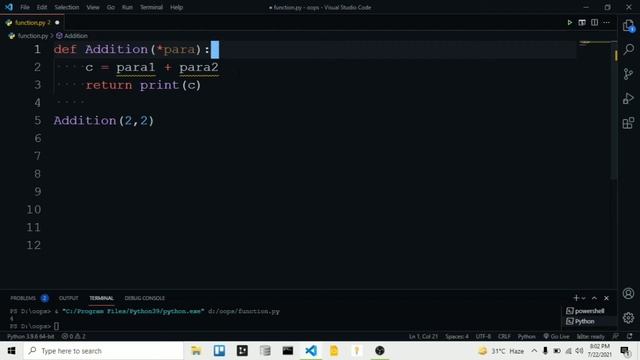Open the View menu
Screen dimensions: 640x360
point(93,7)
